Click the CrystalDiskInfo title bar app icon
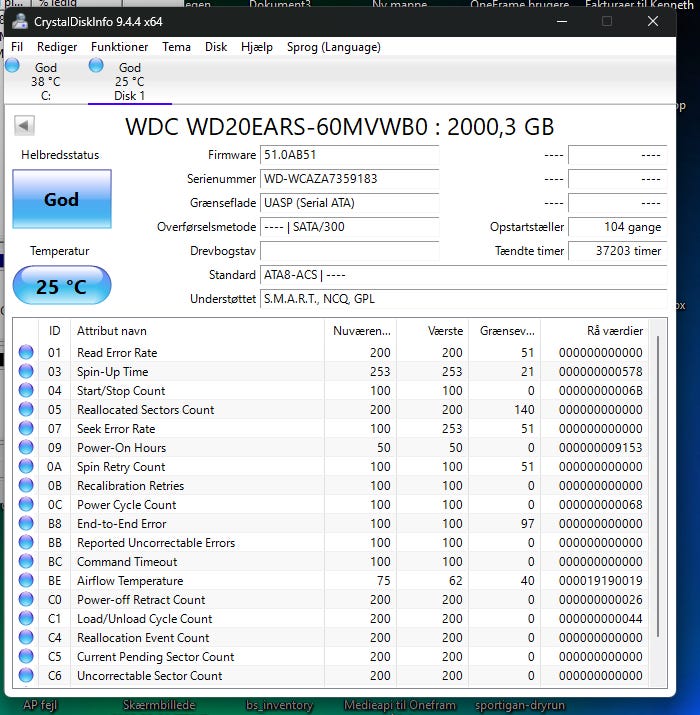This screenshot has width=700, height=715. point(20,21)
